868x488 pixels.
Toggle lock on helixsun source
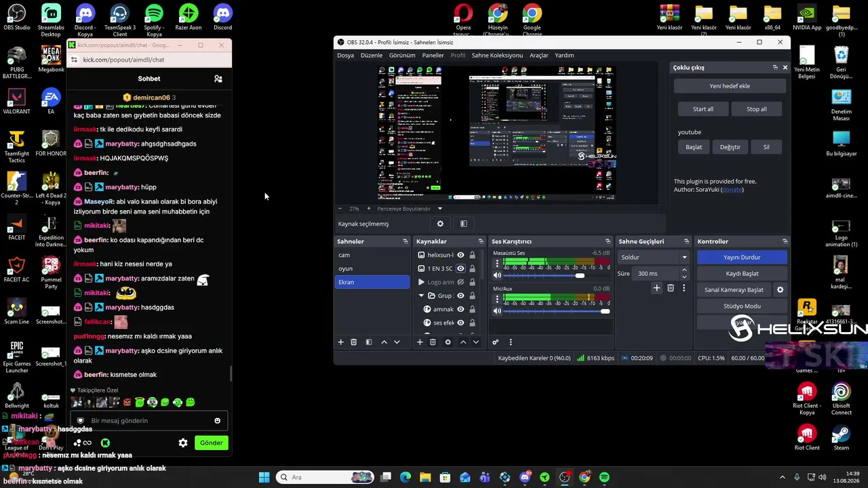[472, 255]
